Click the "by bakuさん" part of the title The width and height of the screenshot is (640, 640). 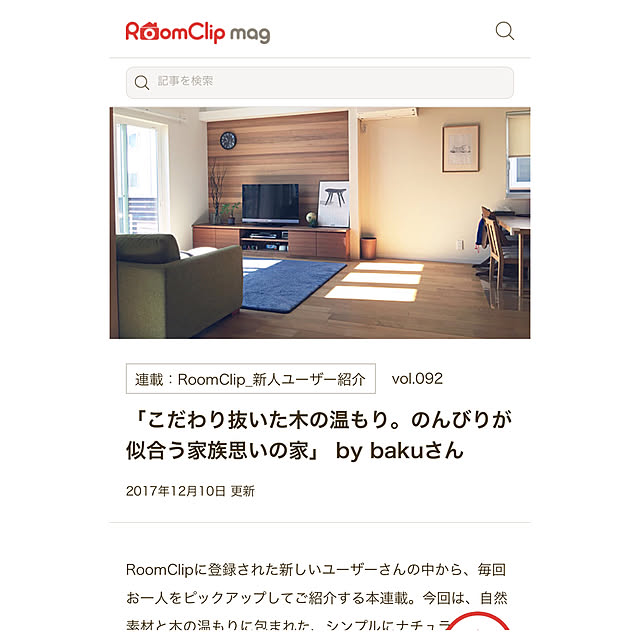pyautogui.click(x=400, y=451)
